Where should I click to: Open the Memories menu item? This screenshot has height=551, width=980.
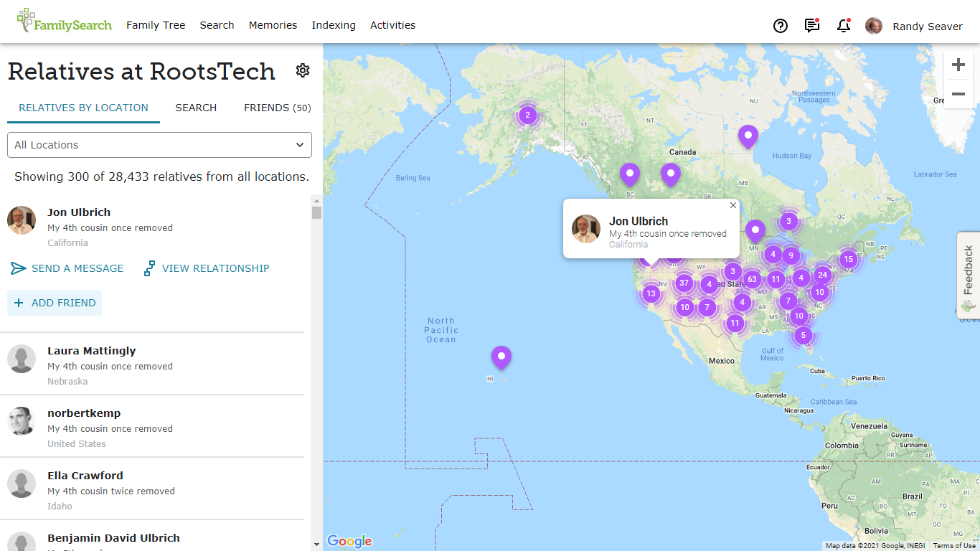pos(273,25)
